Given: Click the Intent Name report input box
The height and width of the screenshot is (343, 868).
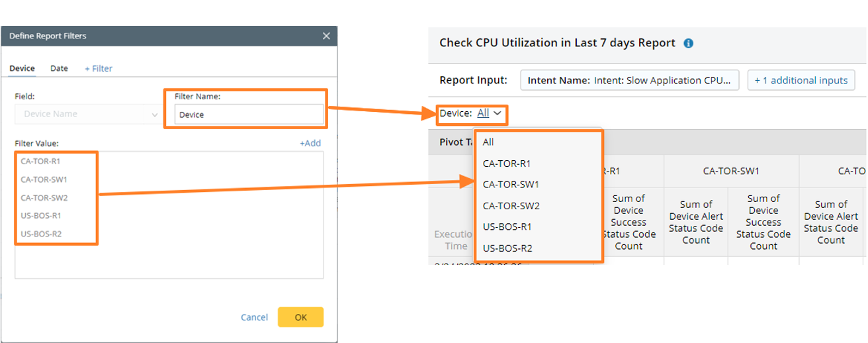Looking at the screenshot, I should [x=629, y=80].
